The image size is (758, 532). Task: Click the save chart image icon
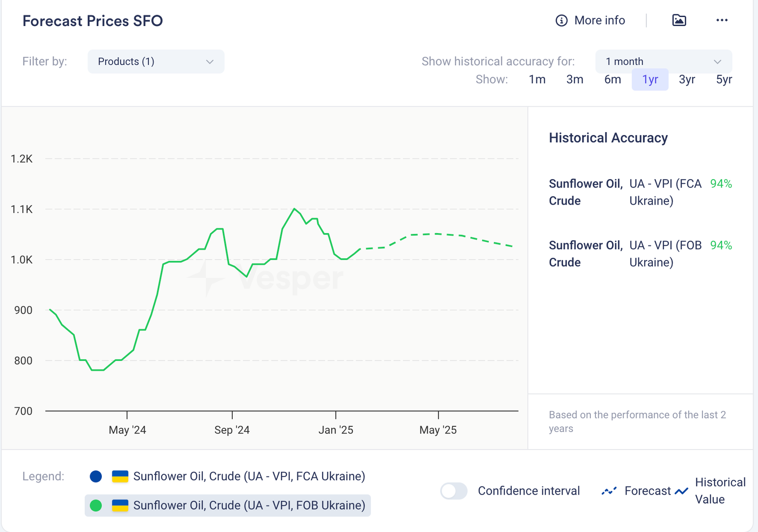click(x=679, y=20)
